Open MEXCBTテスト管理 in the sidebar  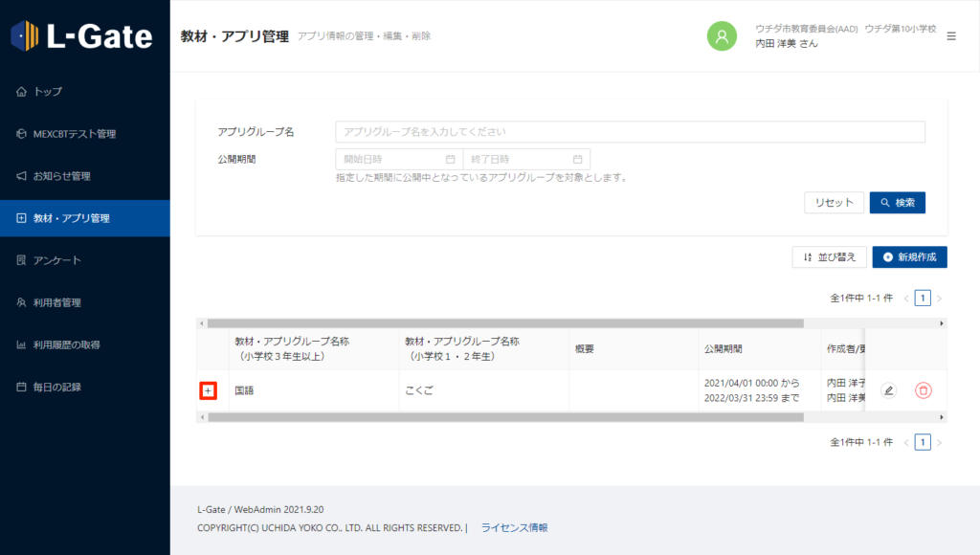click(74, 134)
